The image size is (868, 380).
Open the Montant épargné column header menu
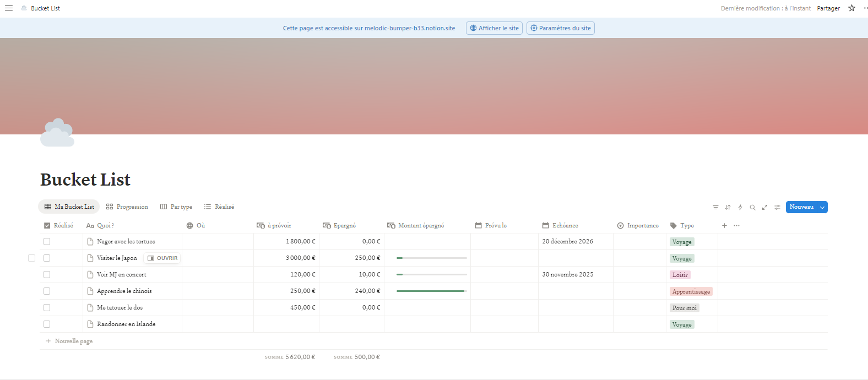427,225
